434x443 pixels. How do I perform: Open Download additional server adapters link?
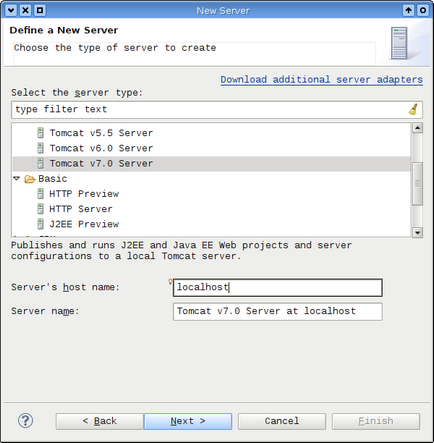point(322,80)
